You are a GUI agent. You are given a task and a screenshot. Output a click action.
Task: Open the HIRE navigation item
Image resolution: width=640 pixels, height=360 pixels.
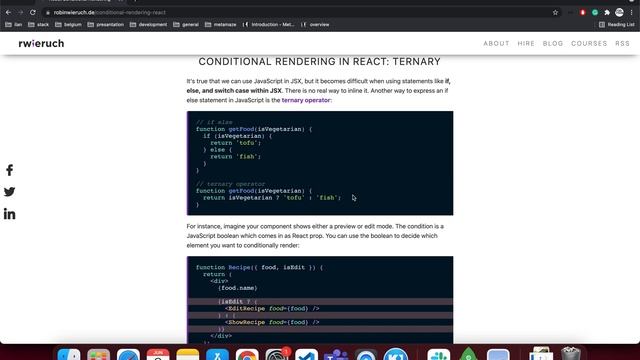pyautogui.click(x=526, y=43)
